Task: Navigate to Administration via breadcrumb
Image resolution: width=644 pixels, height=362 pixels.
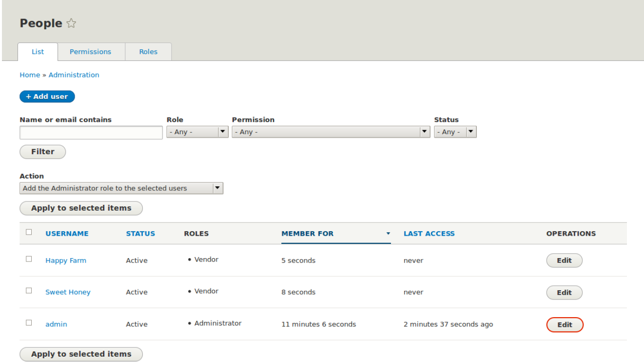Action: tap(74, 75)
